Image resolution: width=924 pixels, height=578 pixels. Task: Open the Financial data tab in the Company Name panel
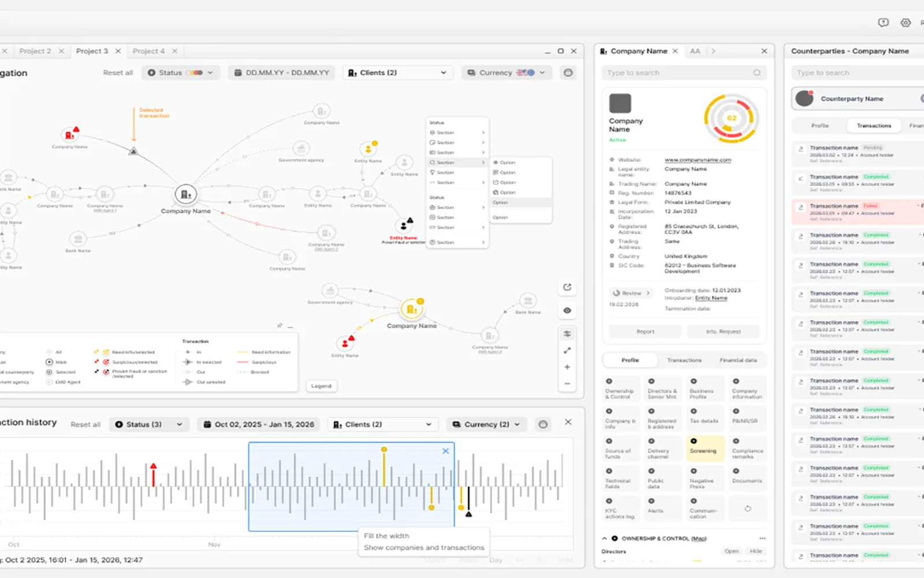pos(738,360)
